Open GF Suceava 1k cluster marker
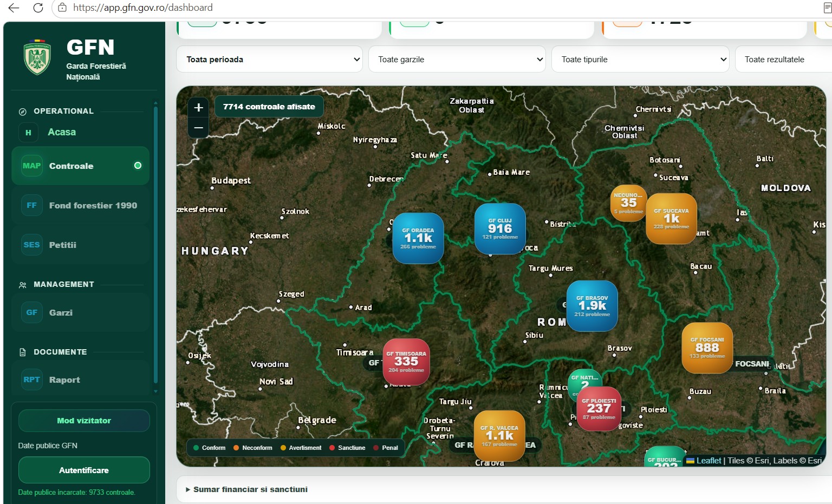Image resolution: width=832 pixels, height=504 pixels. [672, 219]
